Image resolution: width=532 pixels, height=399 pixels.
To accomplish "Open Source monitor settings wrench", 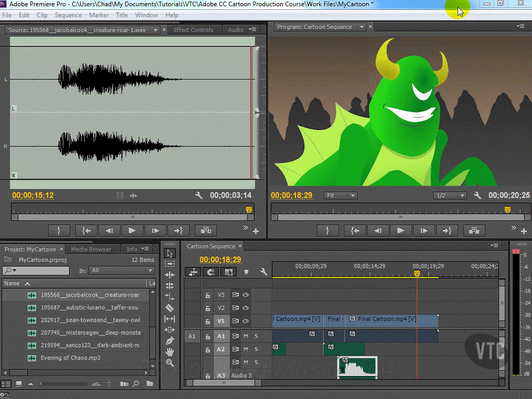I will [198, 195].
